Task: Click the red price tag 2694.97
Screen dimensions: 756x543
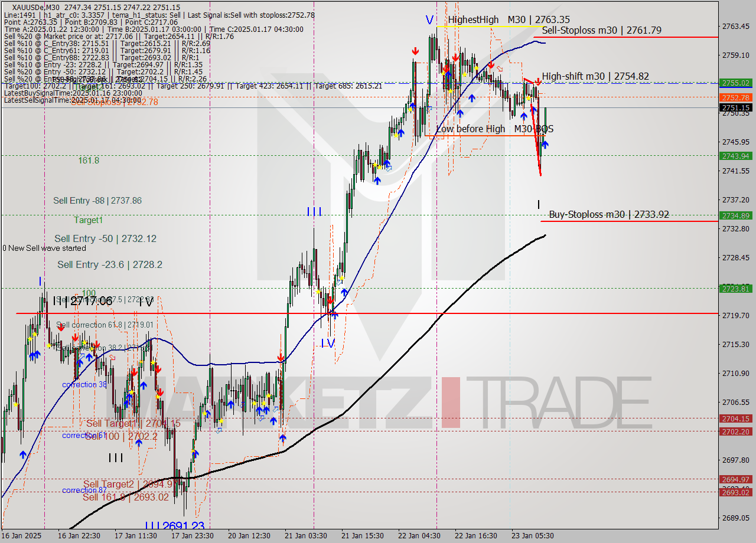Action: [x=735, y=479]
